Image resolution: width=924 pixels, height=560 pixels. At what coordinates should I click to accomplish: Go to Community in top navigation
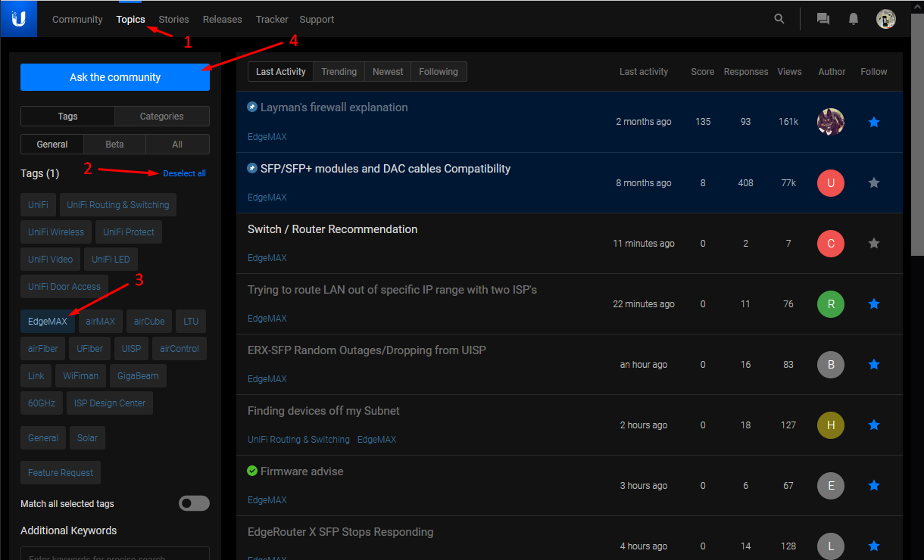coord(77,20)
